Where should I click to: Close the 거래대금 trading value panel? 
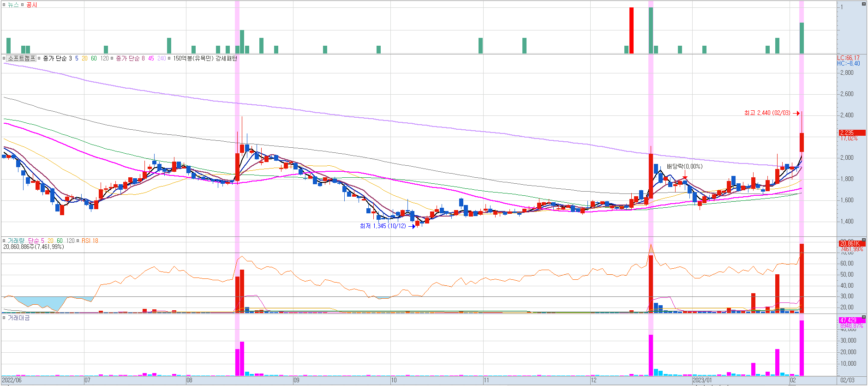pyautogui.click(x=864, y=317)
